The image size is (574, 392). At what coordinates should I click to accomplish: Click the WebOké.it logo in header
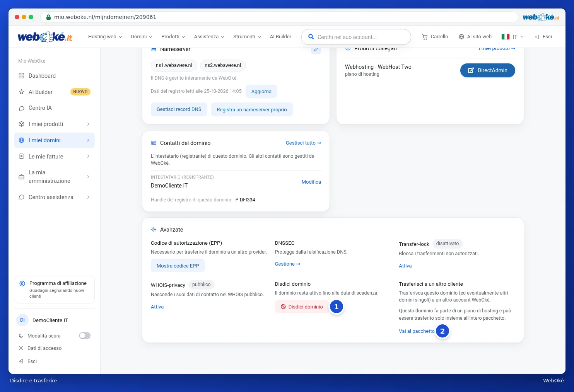45,37
